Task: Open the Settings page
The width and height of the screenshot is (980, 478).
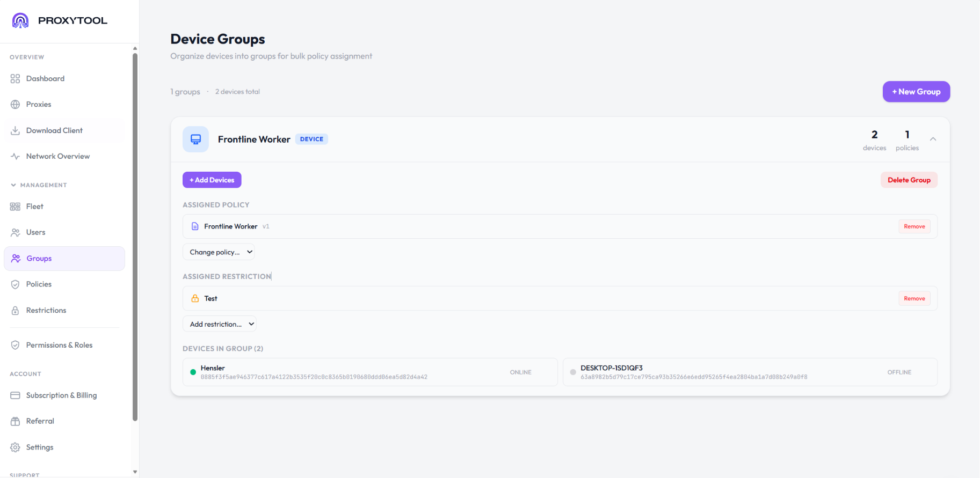Action: coord(64,447)
